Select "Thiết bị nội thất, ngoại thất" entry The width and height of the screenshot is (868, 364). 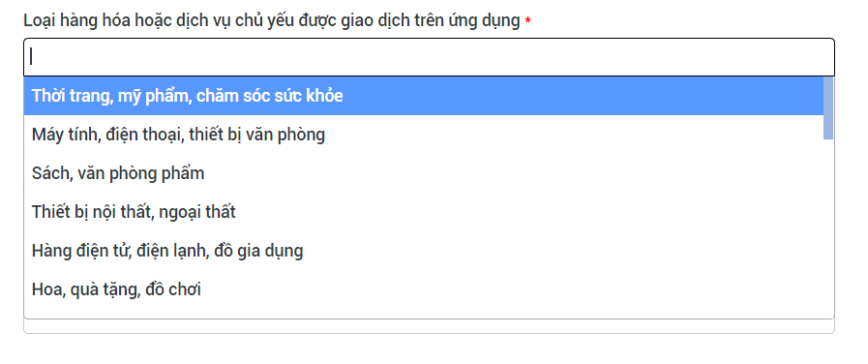(424, 212)
